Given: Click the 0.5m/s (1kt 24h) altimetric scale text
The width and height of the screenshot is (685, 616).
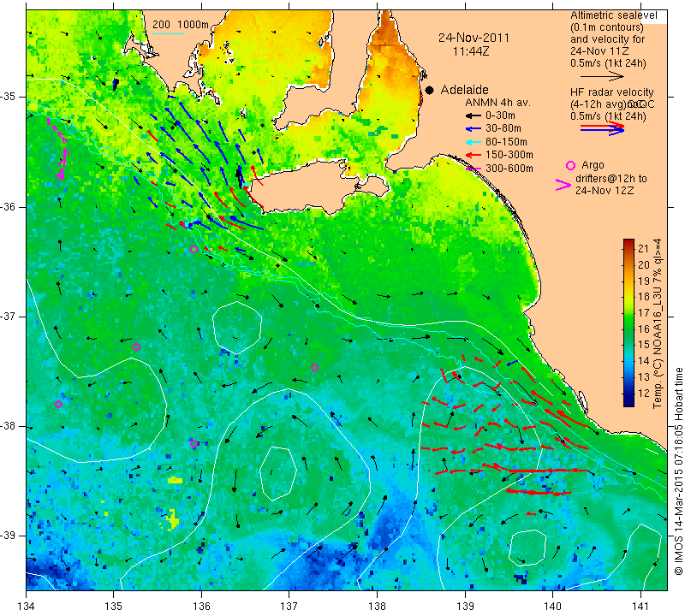Looking at the screenshot, I should point(608,63).
